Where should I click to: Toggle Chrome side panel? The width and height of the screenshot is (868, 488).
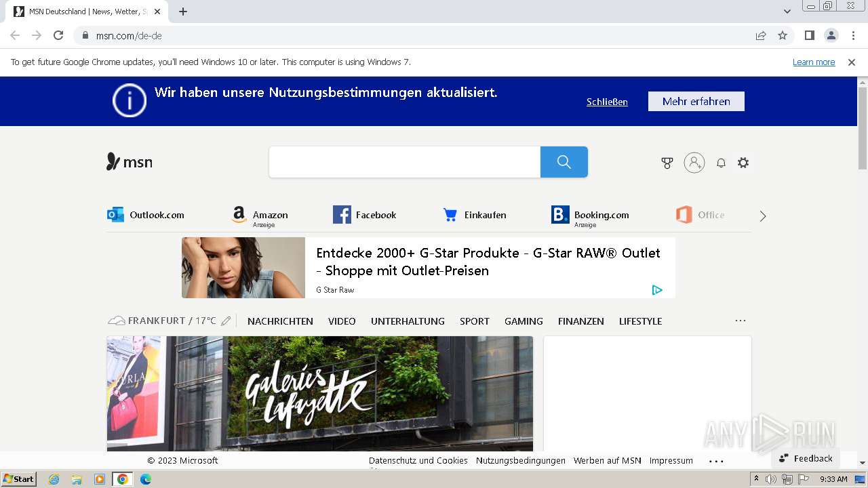click(x=809, y=35)
